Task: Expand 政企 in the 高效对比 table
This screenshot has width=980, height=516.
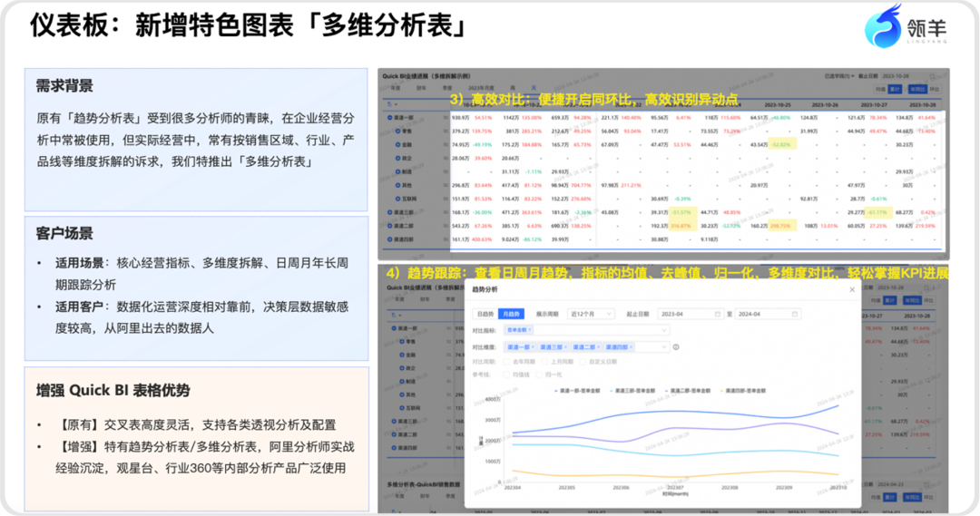Action: pos(397,158)
